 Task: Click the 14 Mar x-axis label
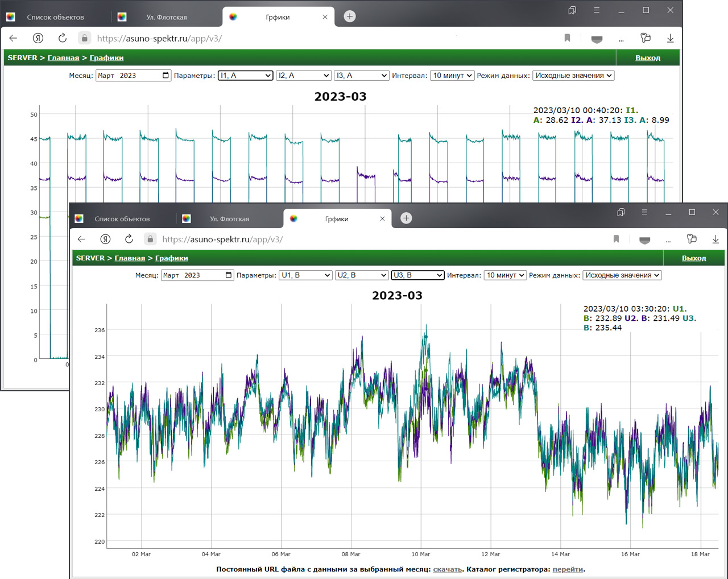[x=561, y=554]
